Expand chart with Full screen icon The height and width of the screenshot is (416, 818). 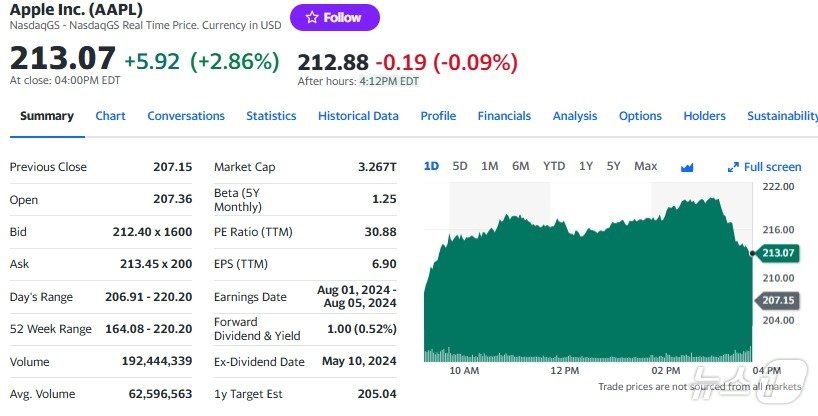[765, 167]
